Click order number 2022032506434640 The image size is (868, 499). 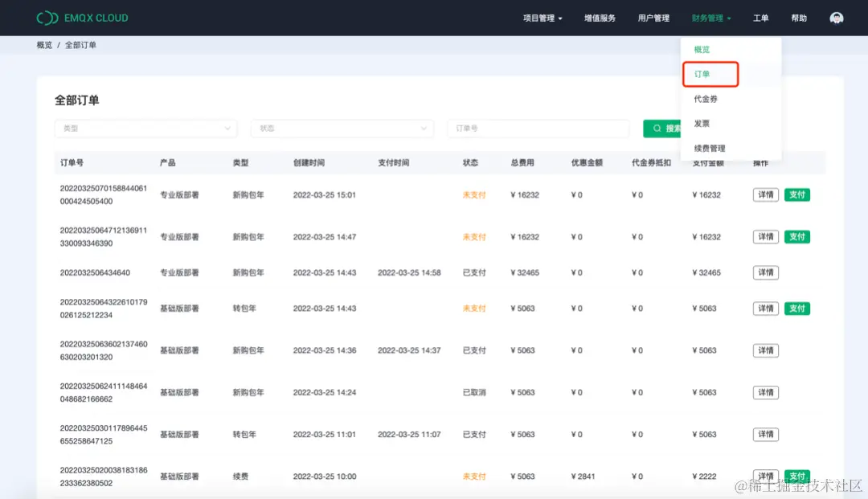point(95,272)
